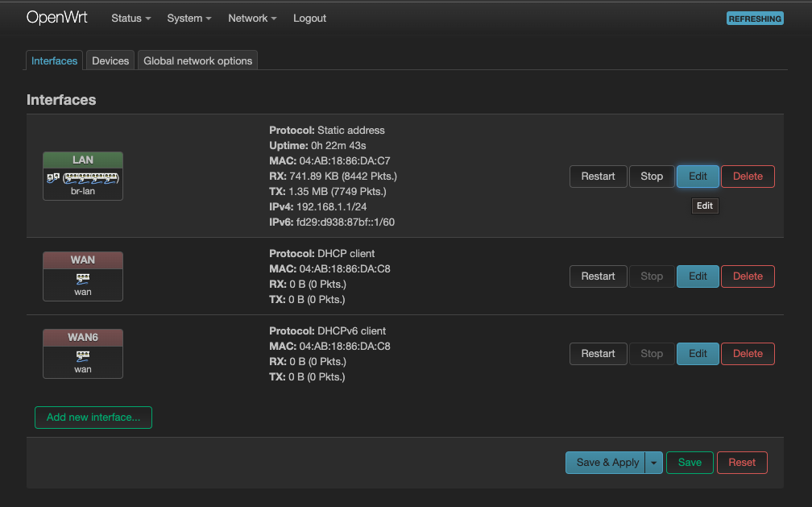The width and height of the screenshot is (812, 507).
Task: Restart the WAN interface
Action: tap(598, 276)
